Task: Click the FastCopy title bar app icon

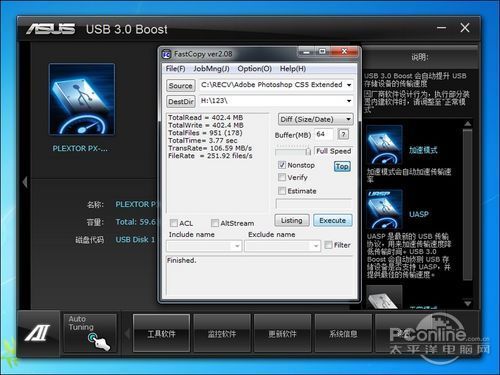Action: click(166, 54)
